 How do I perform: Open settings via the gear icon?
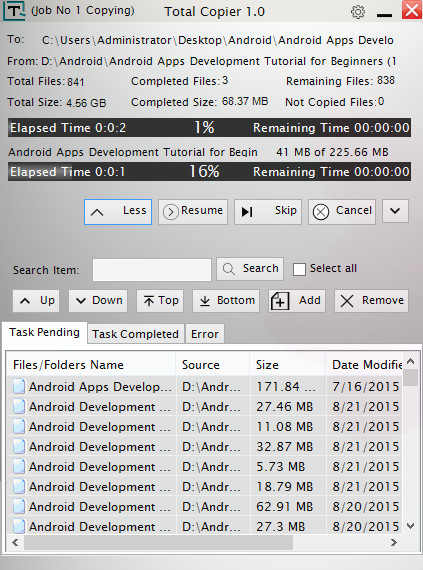click(x=358, y=12)
